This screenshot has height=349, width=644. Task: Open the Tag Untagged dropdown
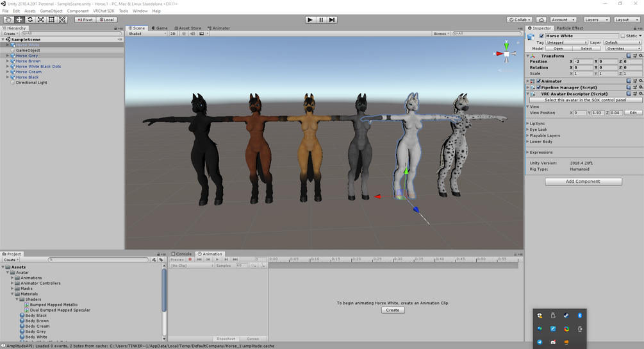[567, 42]
